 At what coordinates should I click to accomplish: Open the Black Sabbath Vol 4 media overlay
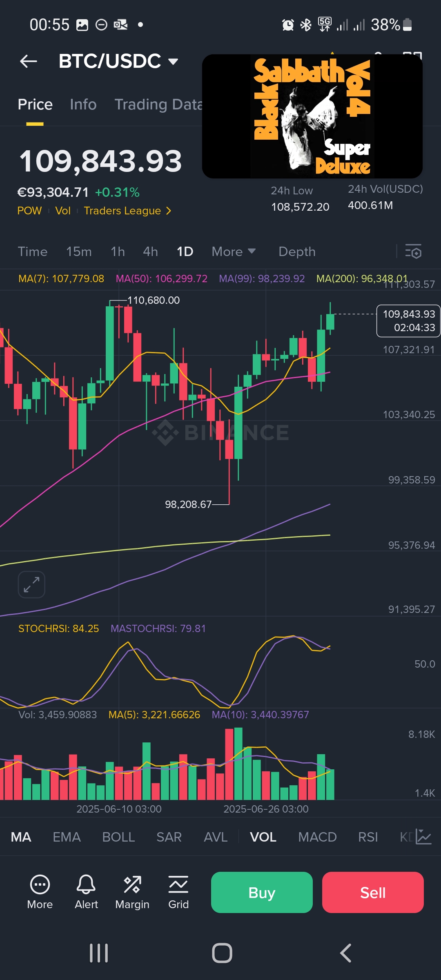pos(312,116)
